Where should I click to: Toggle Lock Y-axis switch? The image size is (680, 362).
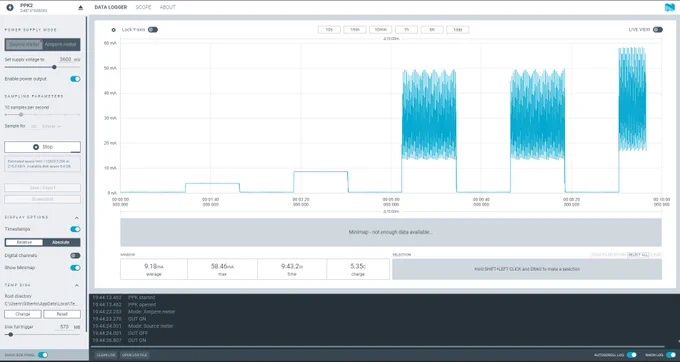pyautogui.click(x=153, y=29)
